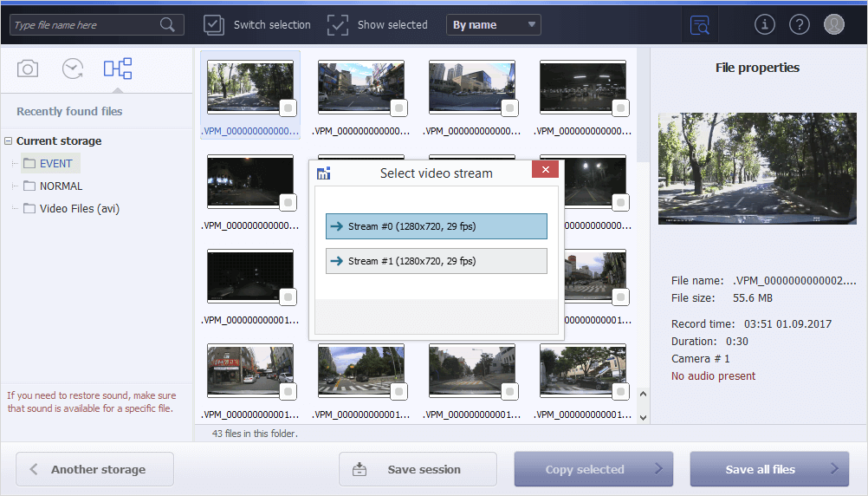
Task: Click the Video Files (avi) folder icon
Action: point(29,208)
